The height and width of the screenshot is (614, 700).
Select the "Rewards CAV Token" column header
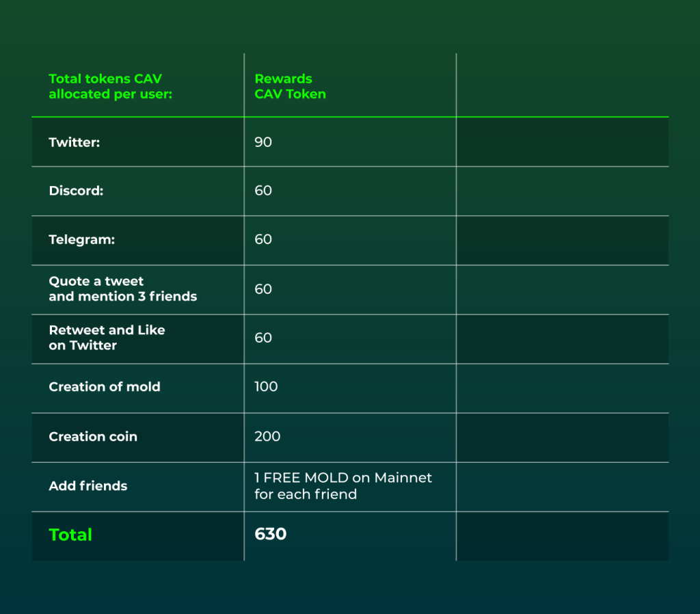290,87
